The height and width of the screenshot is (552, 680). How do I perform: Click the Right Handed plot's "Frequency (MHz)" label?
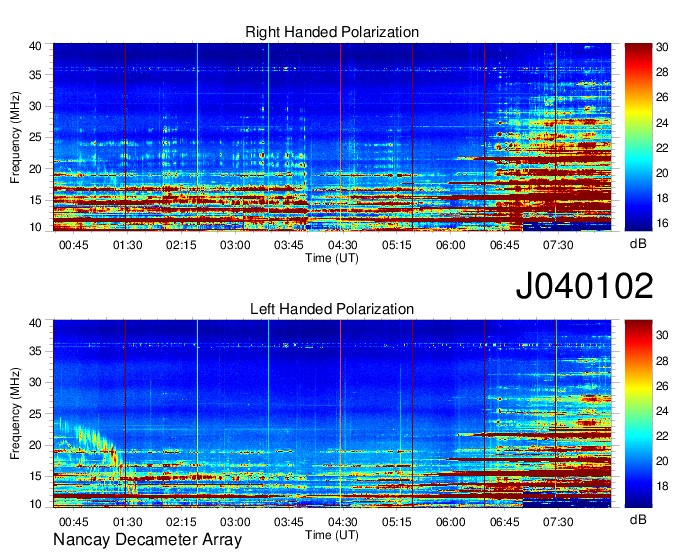pyautogui.click(x=15, y=137)
